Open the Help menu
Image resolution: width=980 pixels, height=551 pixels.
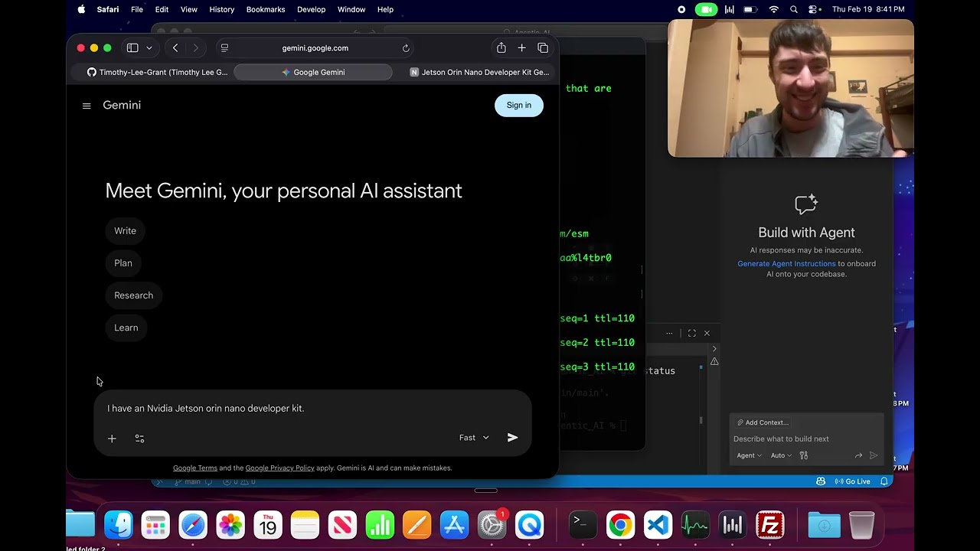tap(385, 9)
